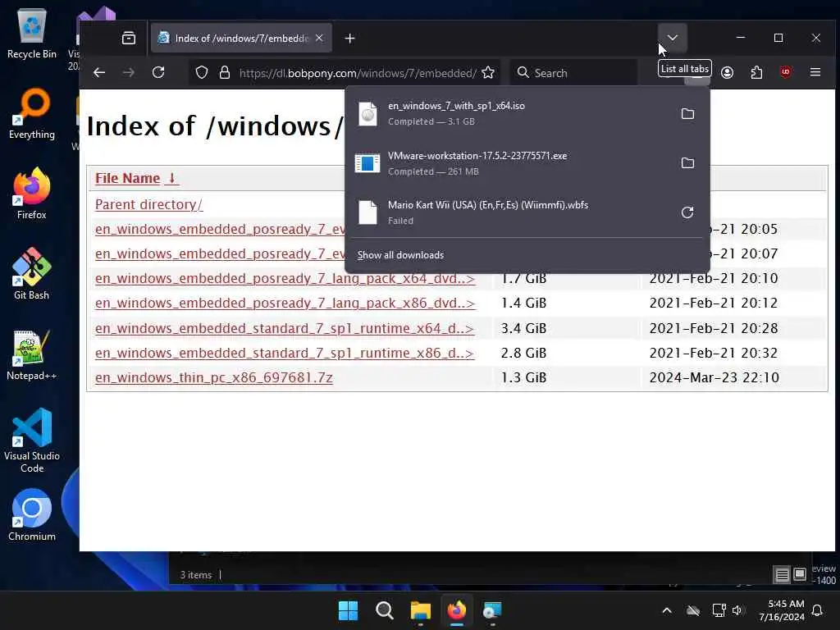Open Visual Studio Code desktop shortcut

tap(32, 441)
